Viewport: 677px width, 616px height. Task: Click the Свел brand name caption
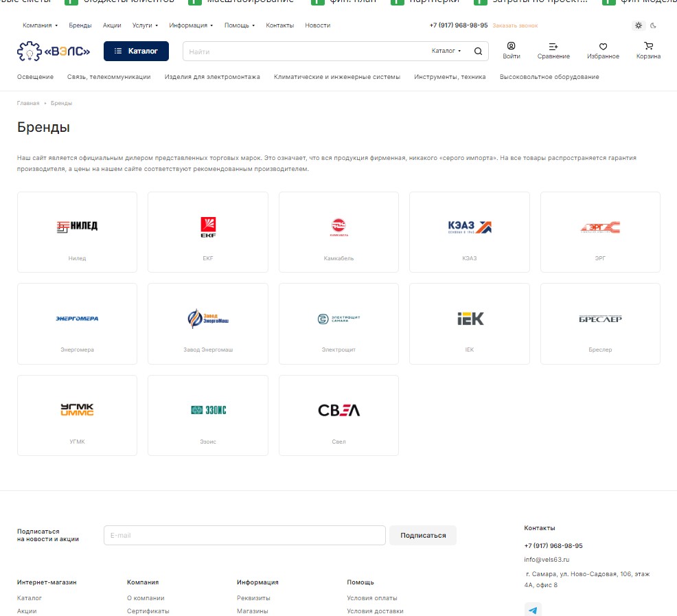[x=339, y=442]
